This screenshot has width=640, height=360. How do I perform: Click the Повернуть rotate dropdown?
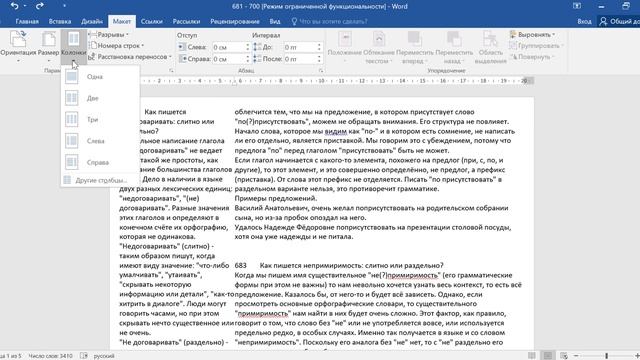pyautogui.click(x=533, y=57)
